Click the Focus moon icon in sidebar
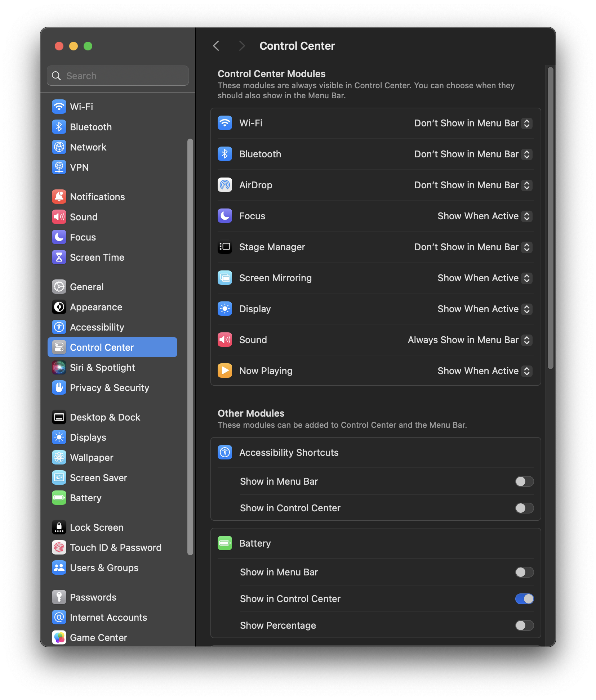This screenshot has height=700, width=596. (59, 237)
